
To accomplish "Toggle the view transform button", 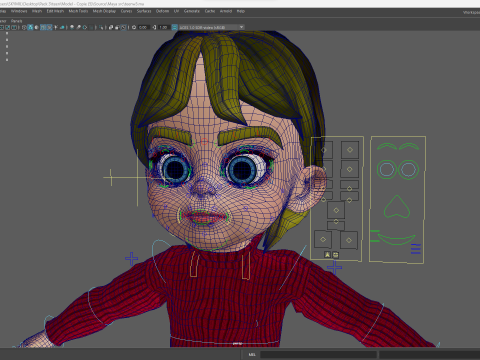I will (174, 27).
